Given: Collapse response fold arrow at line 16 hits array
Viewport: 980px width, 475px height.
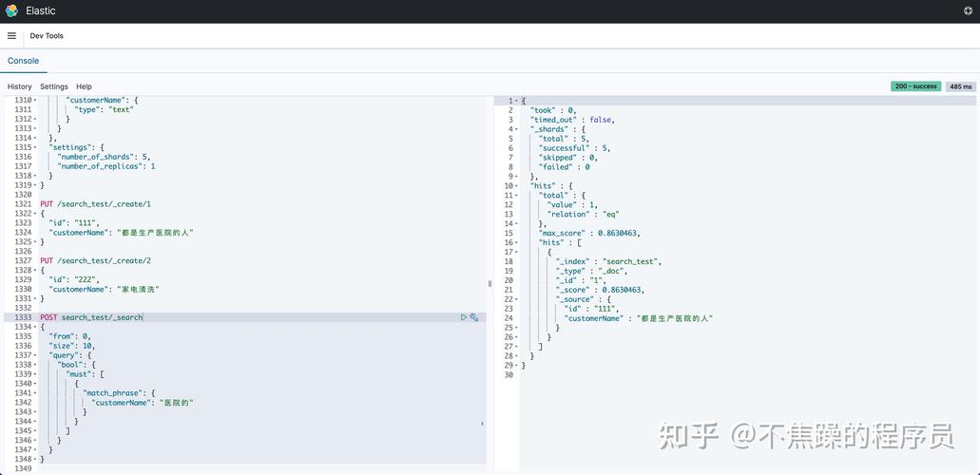Looking at the screenshot, I should coord(516,242).
